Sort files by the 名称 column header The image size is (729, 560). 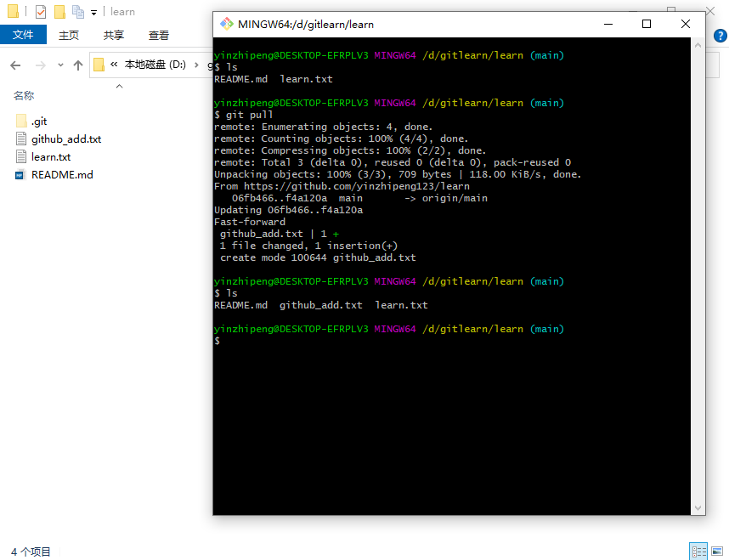click(24, 95)
